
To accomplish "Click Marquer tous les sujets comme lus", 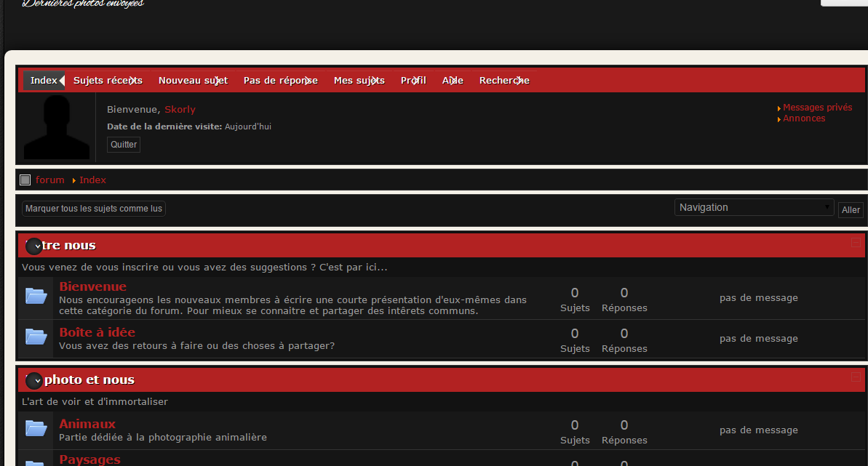I will point(94,209).
